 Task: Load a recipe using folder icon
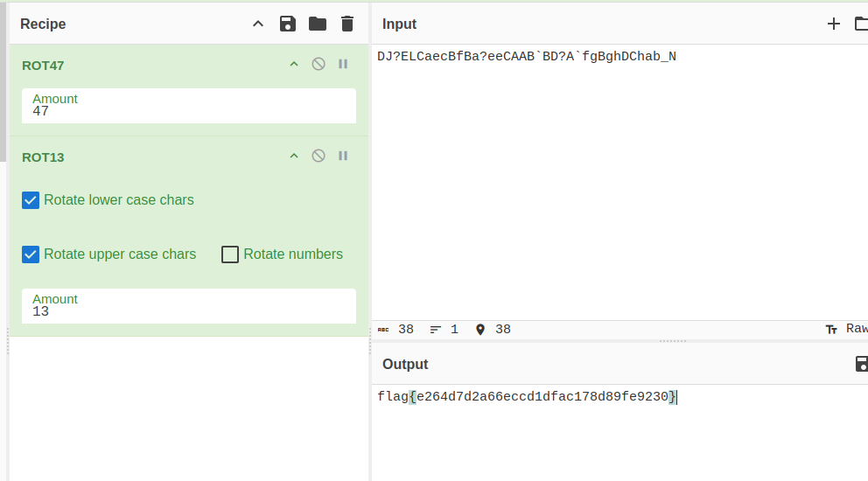click(x=318, y=24)
